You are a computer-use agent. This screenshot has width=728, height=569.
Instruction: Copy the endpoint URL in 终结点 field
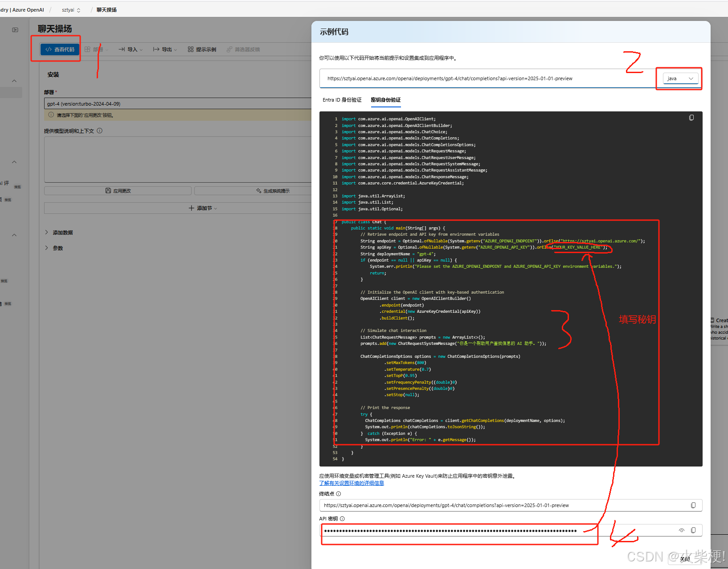tap(693, 505)
